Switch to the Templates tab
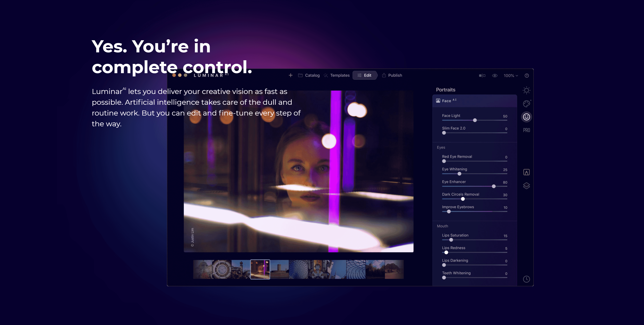The image size is (644, 325). 340,75
